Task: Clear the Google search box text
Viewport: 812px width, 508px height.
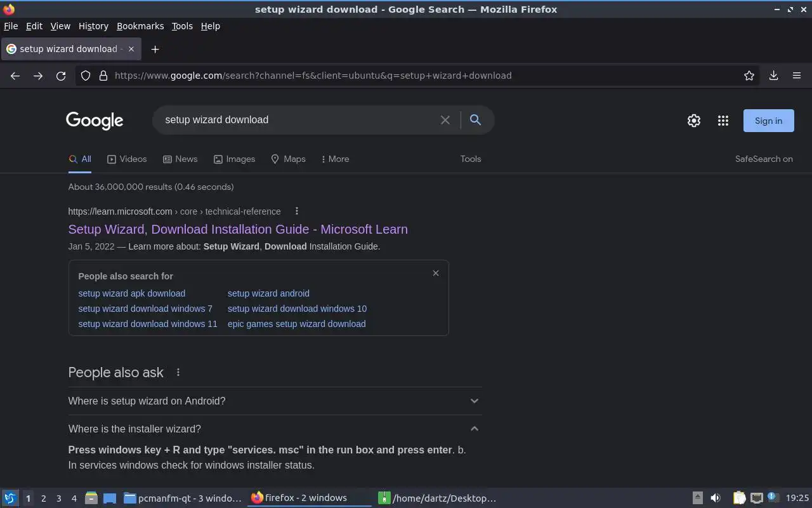Action: coord(445,120)
